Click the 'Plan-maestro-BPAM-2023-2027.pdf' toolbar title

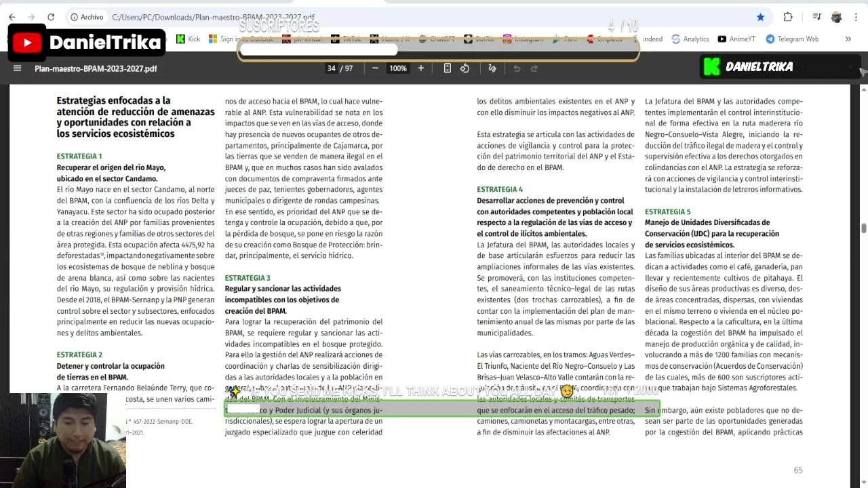click(x=96, y=68)
